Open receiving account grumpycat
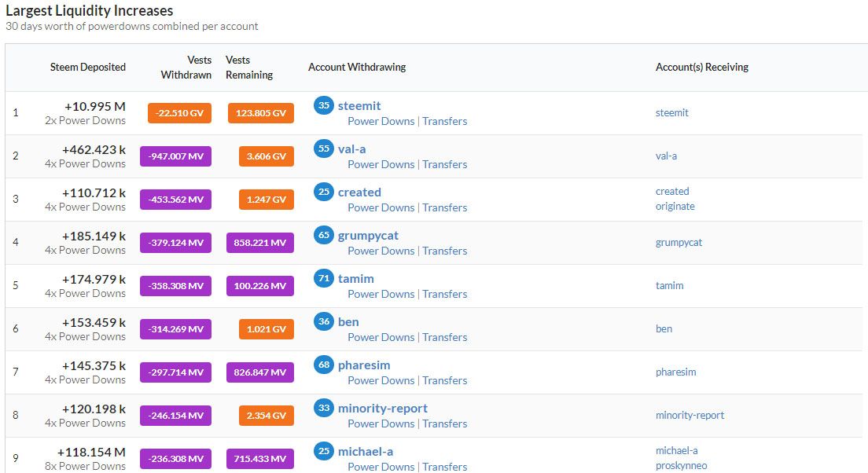 679,242
